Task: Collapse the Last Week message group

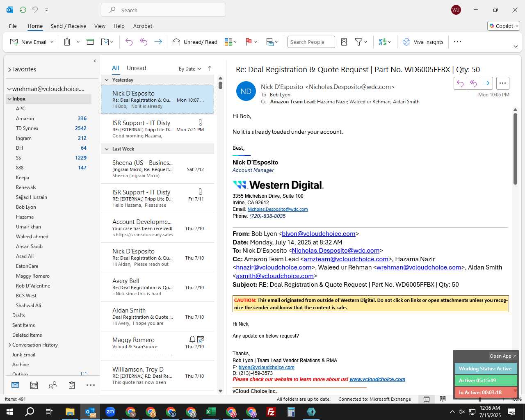Action: [x=107, y=149]
